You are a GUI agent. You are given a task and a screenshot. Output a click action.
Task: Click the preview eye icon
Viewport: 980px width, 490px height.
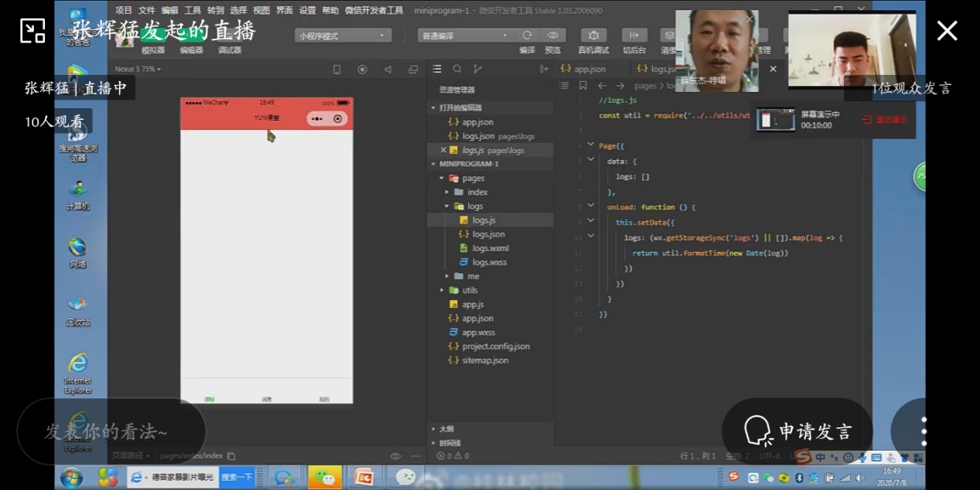click(552, 36)
